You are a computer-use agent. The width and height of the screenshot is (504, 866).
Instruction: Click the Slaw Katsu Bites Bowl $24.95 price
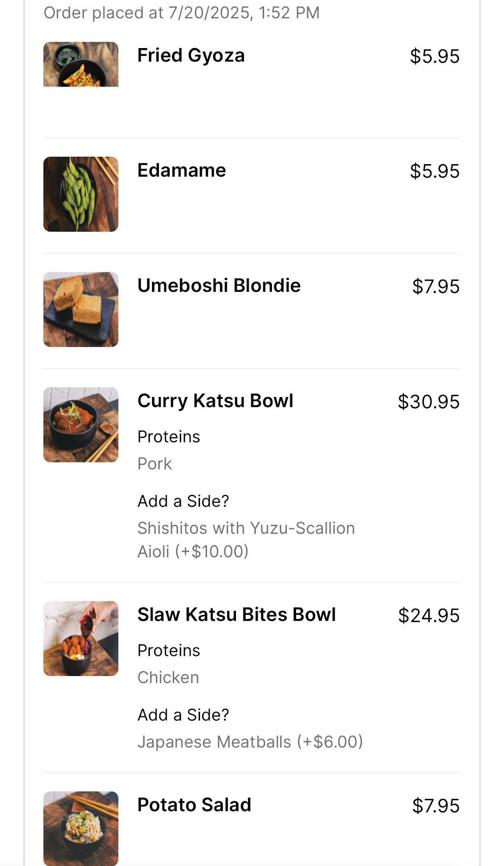click(428, 615)
